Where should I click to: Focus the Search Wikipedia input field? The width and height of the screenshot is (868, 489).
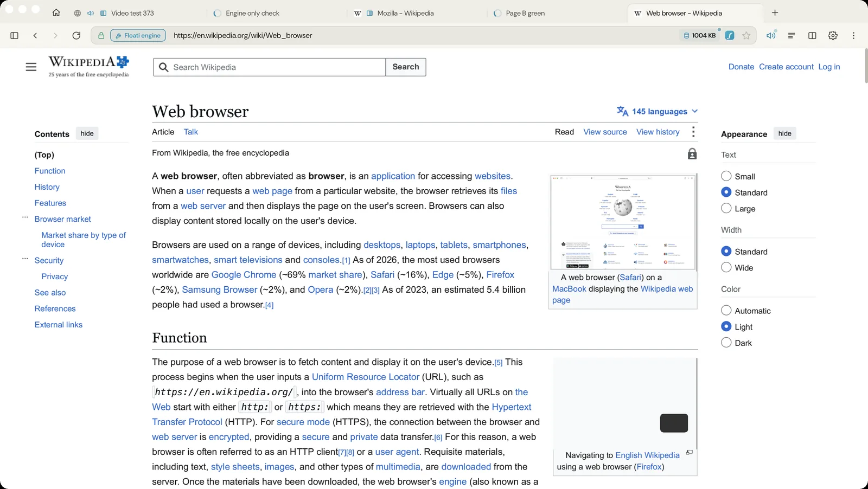pyautogui.click(x=270, y=67)
